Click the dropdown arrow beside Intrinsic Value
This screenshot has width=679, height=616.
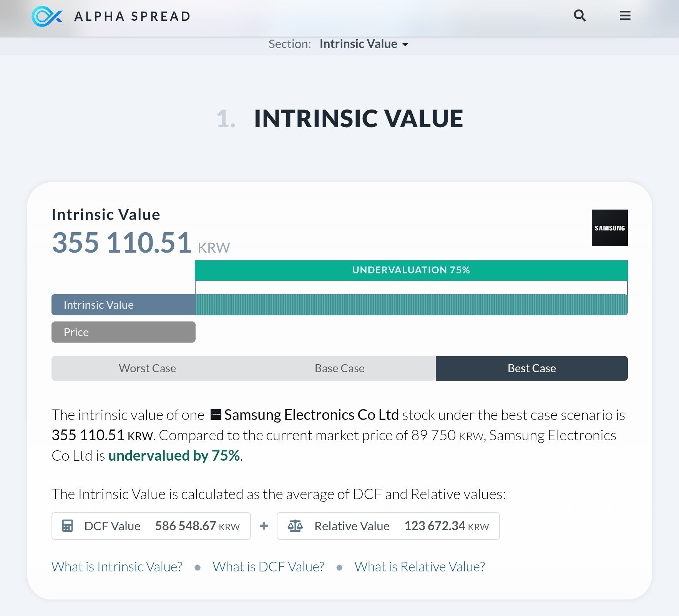tap(405, 45)
